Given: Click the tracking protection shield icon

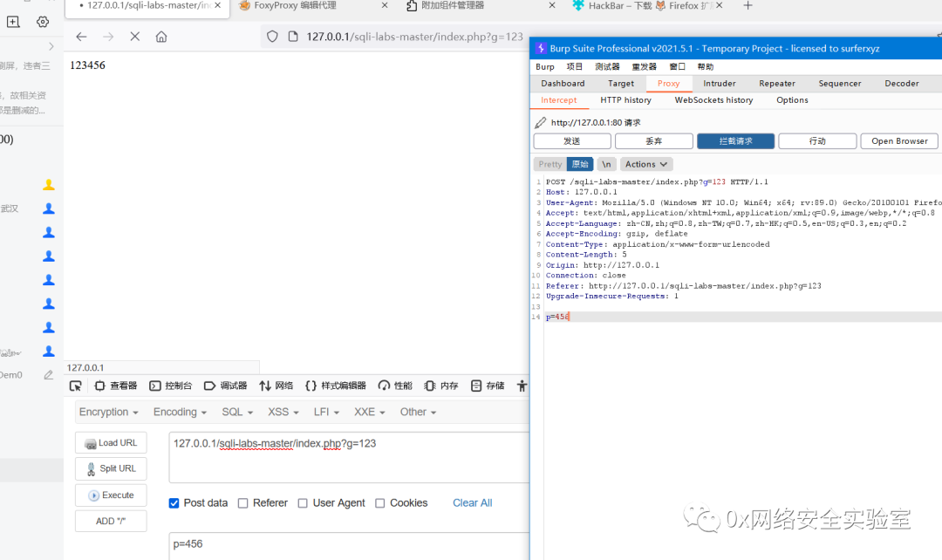Looking at the screenshot, I should (272, 37).
